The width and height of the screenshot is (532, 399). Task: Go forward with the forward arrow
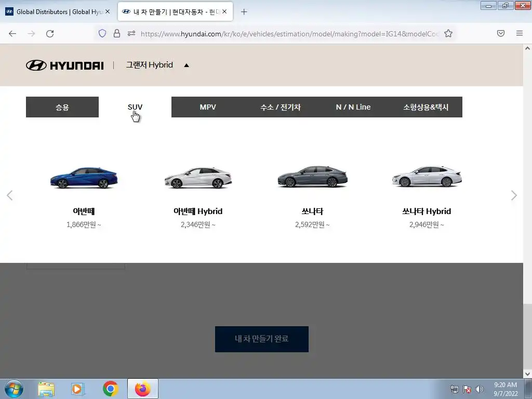click(x=31, y=34)
